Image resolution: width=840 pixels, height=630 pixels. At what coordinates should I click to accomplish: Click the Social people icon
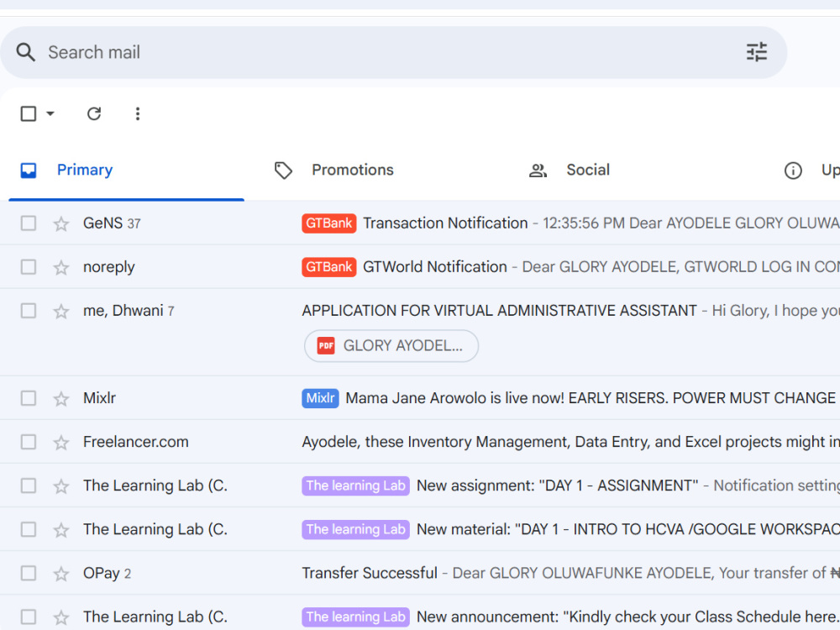pos(538,171)
